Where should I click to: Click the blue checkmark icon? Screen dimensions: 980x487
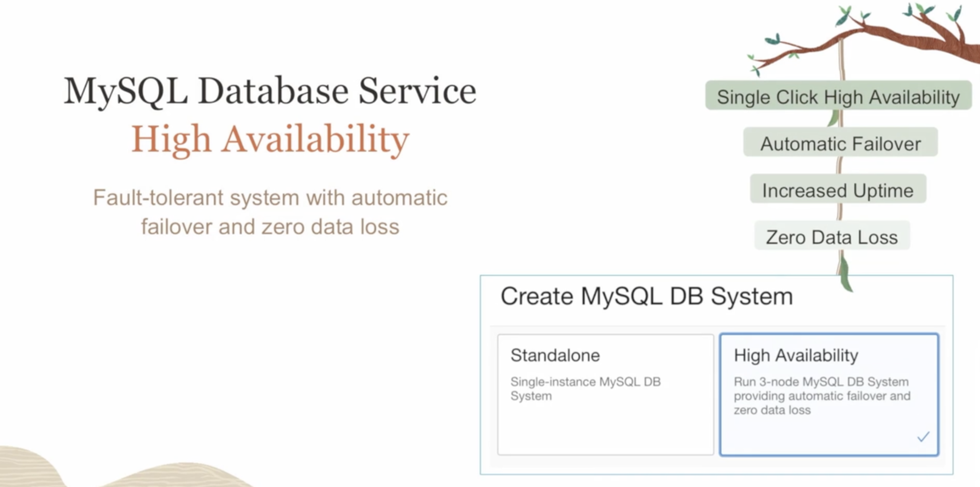[x=923, y=437]
